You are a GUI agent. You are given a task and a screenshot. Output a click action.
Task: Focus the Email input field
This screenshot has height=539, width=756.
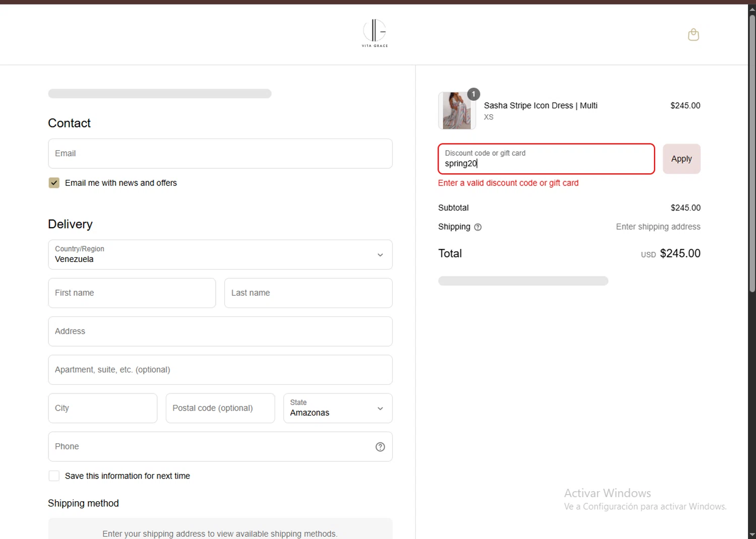point(220,154)
